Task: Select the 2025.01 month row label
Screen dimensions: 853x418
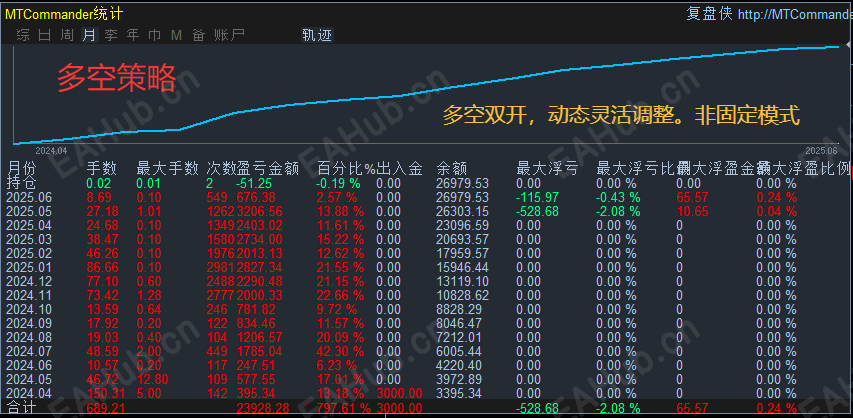Action: (x=27, y=267)
